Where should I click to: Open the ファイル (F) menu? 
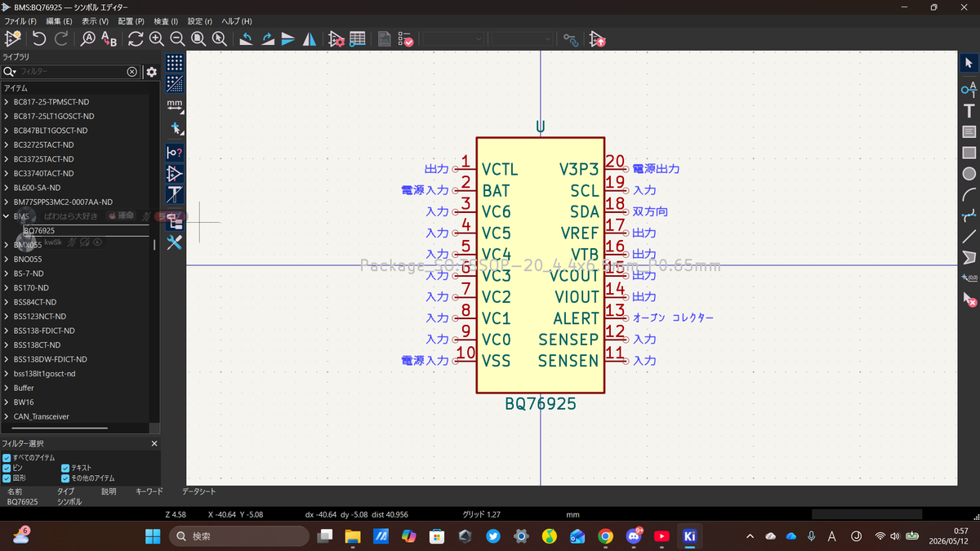22,20
